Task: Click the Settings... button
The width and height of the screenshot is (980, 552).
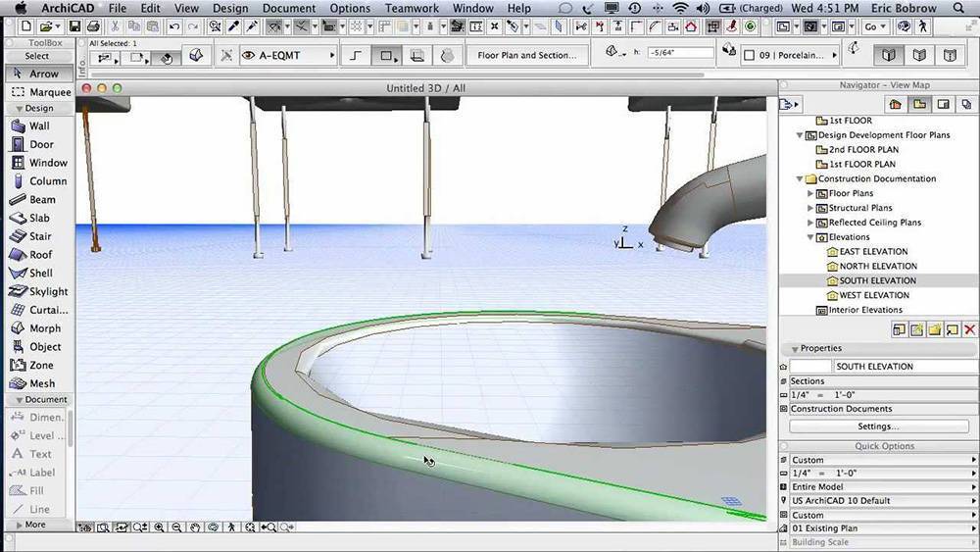Action: pos(878,427)
